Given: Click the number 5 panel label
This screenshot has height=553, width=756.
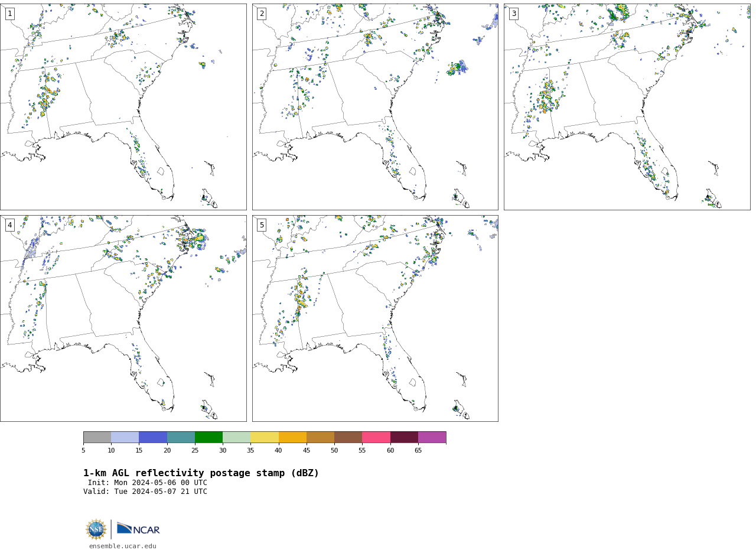Looking at the screenshot, I should tap(262, 225).
